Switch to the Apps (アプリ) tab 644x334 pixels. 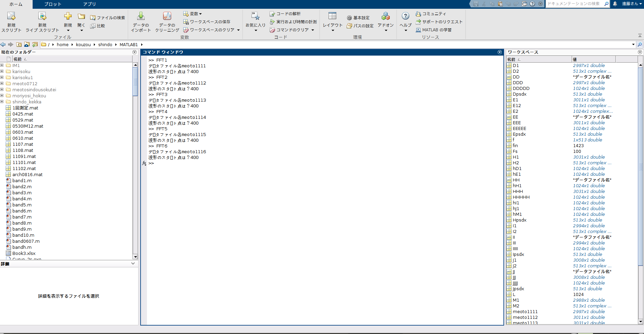coord(89,4)
